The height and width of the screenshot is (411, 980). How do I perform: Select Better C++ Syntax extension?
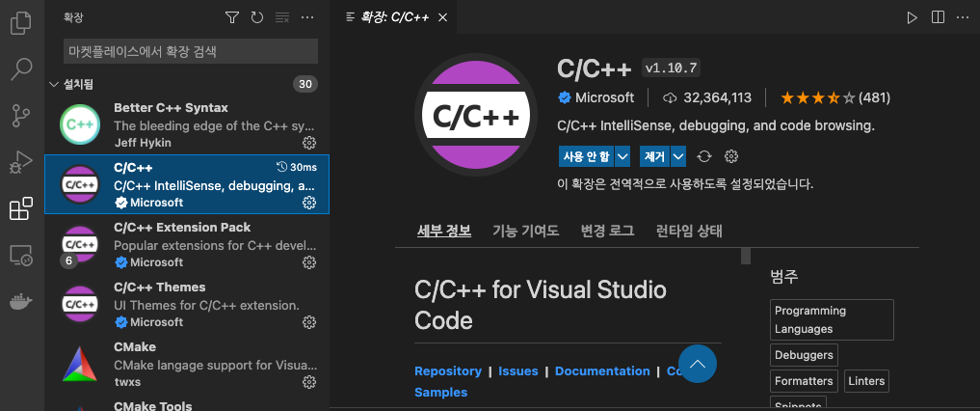187,125
